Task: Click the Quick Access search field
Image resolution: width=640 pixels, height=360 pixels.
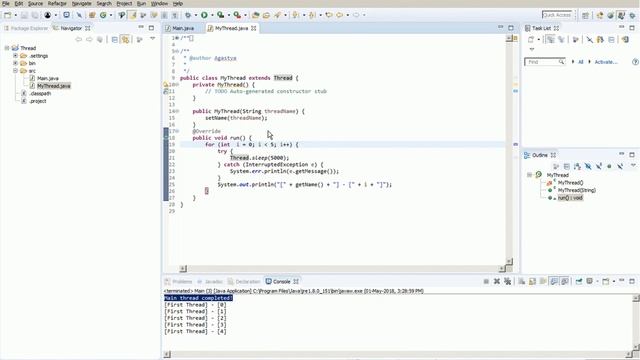Action: point(557,15)
